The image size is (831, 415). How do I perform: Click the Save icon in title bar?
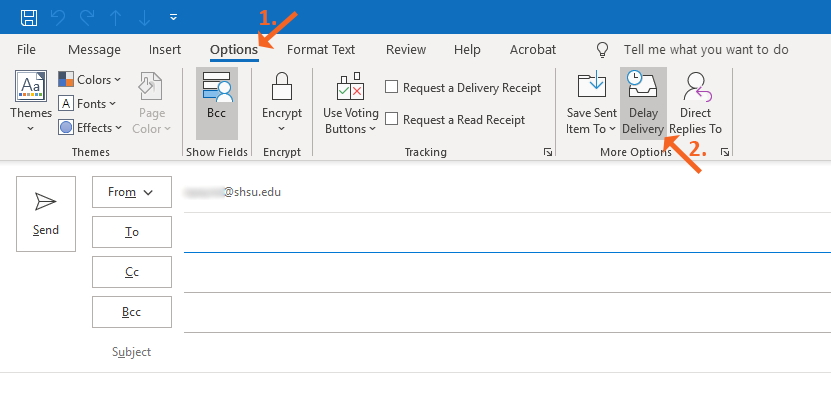[x=29, y=17]
